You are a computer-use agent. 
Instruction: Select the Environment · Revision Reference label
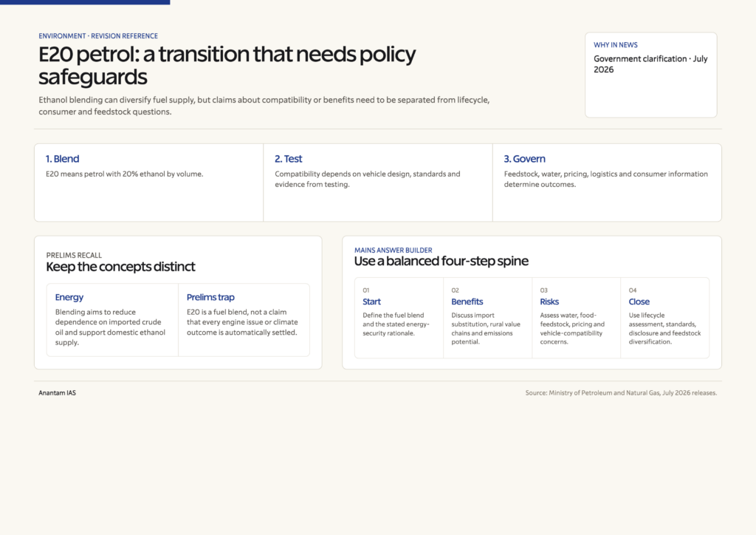click(98, 36)
